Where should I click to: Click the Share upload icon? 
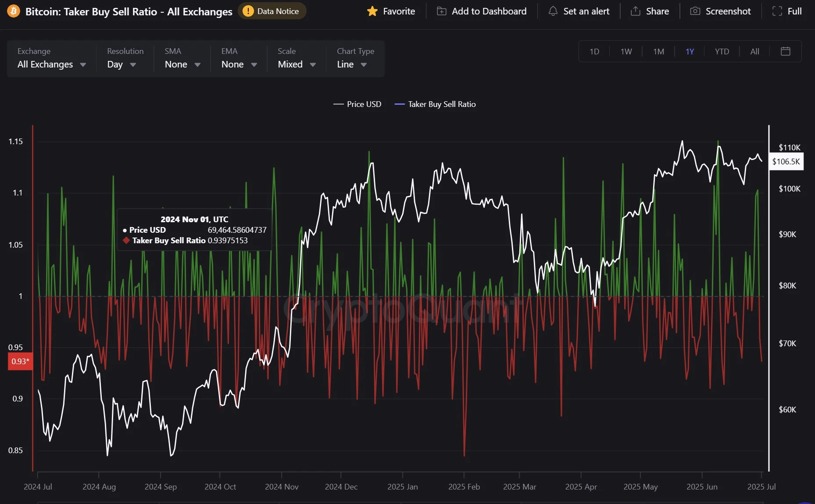pyautogui.click(x=635, y=11)
